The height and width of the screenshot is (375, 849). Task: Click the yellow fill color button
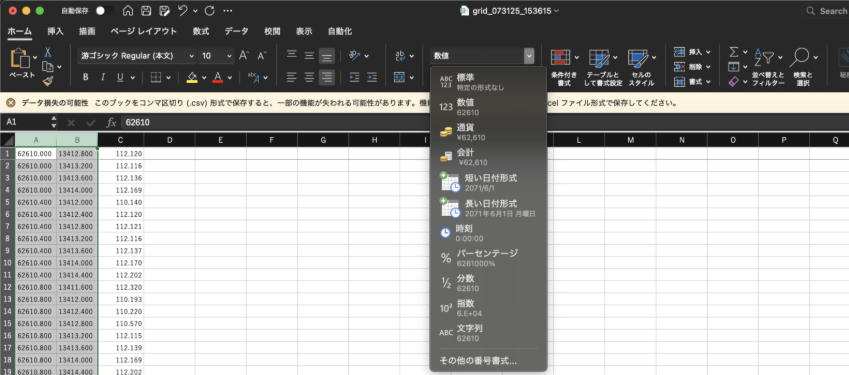click(192, 77)
